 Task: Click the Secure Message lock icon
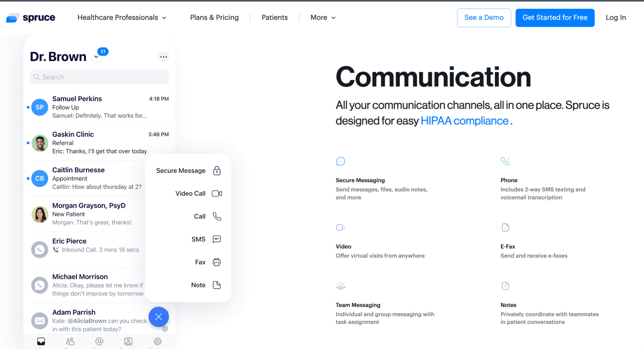pyautogui.click(x=217, y=171)
